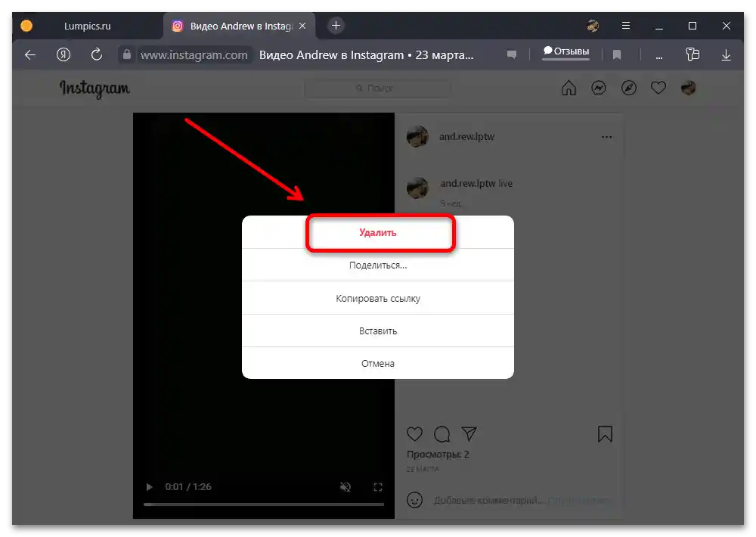The width and height of the screenshot is (756, 537).
Task: Play the video
Action: [150, 487]
